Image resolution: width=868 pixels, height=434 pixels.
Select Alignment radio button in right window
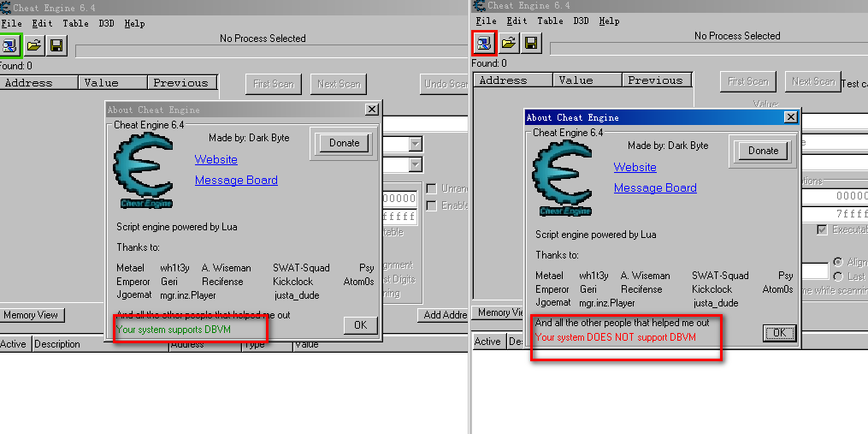point(838,262)
